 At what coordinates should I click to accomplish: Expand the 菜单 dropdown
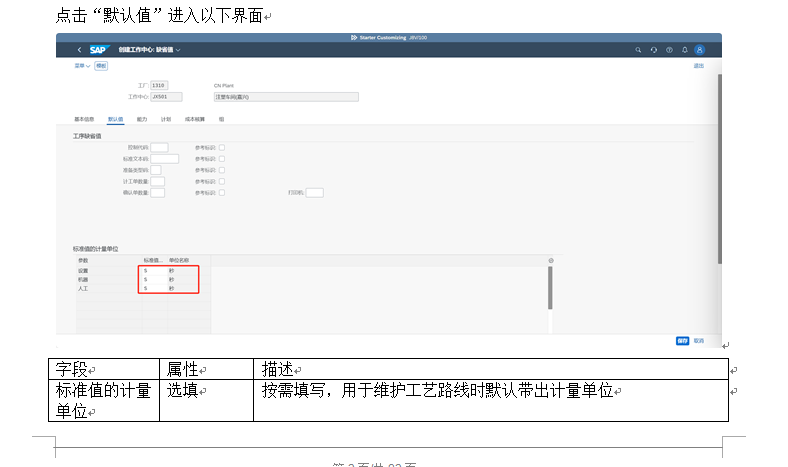82,66
